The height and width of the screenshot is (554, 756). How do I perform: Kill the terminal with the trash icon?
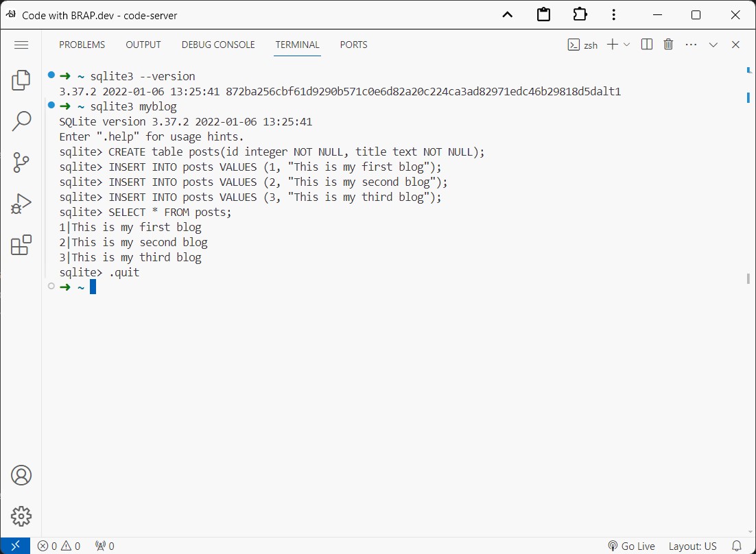coord(668,44)
